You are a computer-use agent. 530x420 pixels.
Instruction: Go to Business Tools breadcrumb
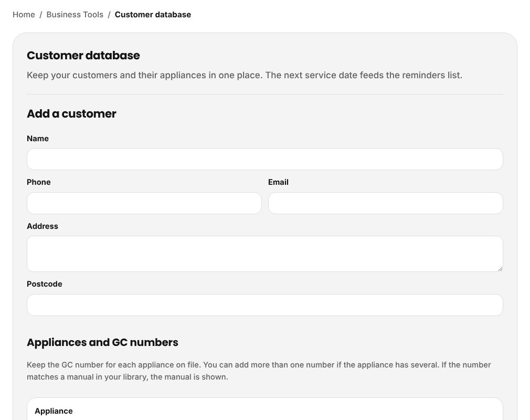[75, 15]
